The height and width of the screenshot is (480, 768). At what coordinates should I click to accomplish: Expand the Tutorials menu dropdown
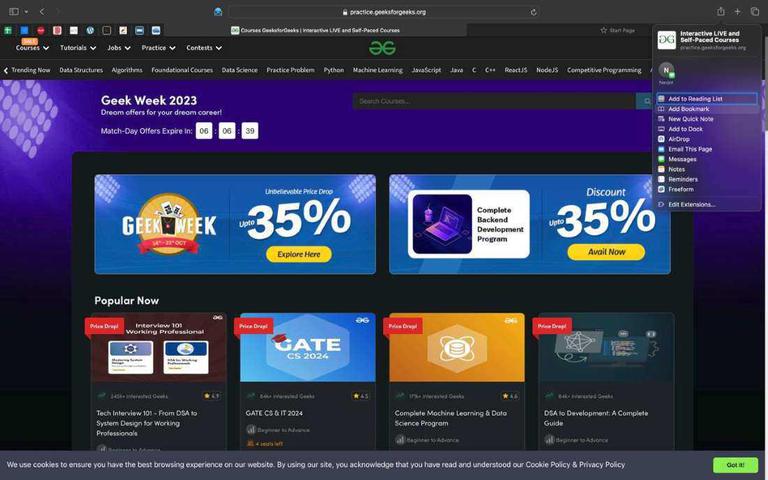tap(78, 48)
